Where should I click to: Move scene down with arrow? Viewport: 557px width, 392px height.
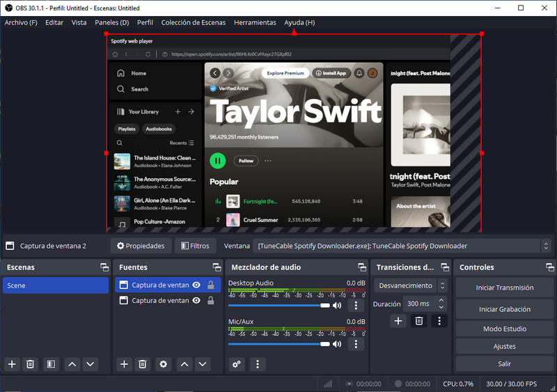91,364
